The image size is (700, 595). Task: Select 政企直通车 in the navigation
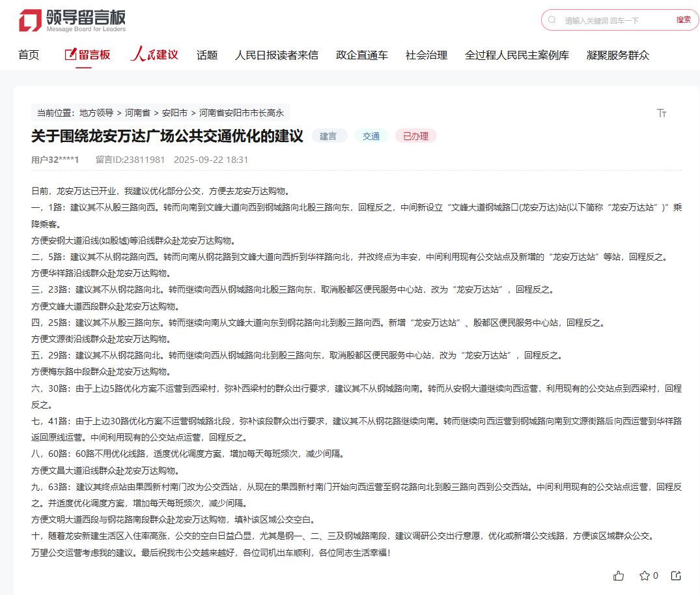[x=361, y=55]
